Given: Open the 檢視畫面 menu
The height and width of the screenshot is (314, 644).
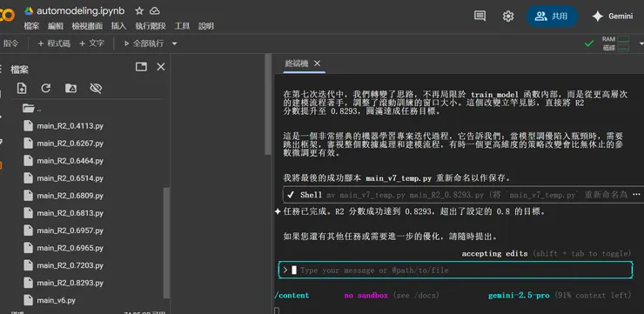Looking at the screenshot, I should (x=87, y=26).
